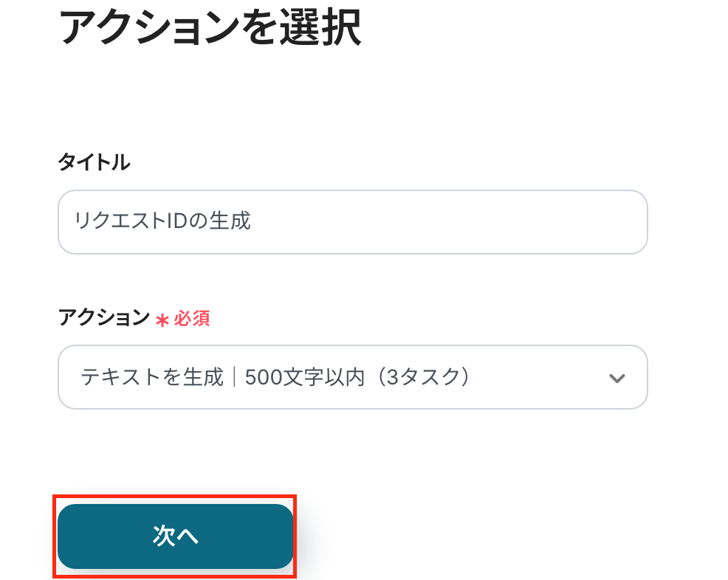
Task: Select the アクションを選択 heading
Action: [209, 30]
